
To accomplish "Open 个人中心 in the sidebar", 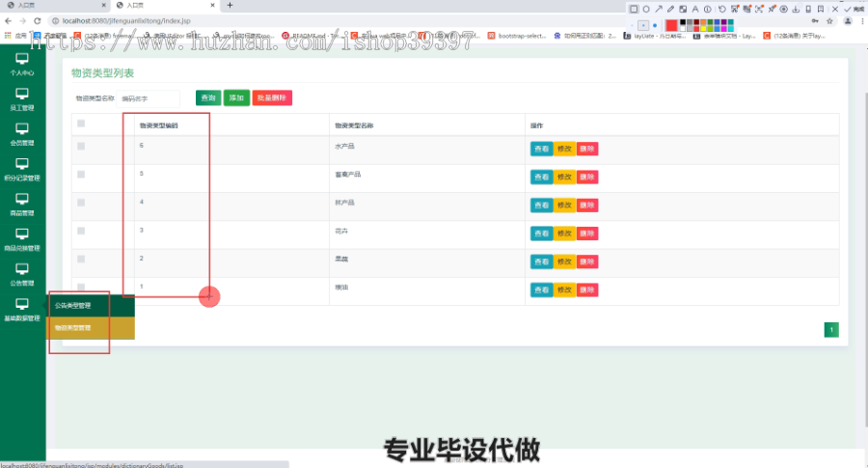I will pos(22,65).
